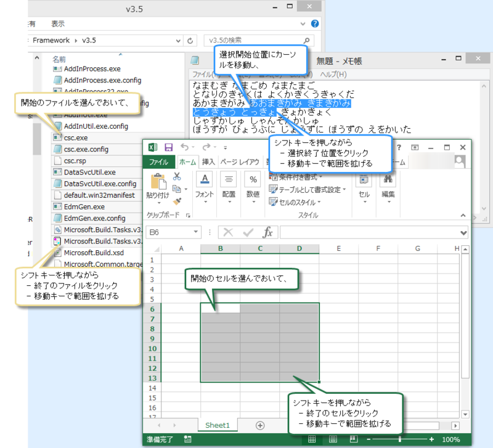
Task: Click the search magnifier in Explorer search box
Action: pyautogui.click(x=306, y=41)
